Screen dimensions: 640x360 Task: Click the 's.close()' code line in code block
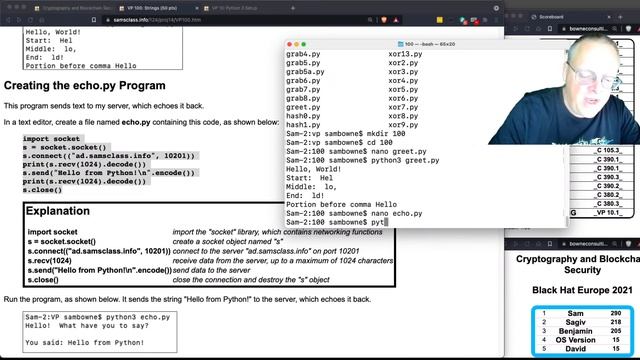[42, 190]
